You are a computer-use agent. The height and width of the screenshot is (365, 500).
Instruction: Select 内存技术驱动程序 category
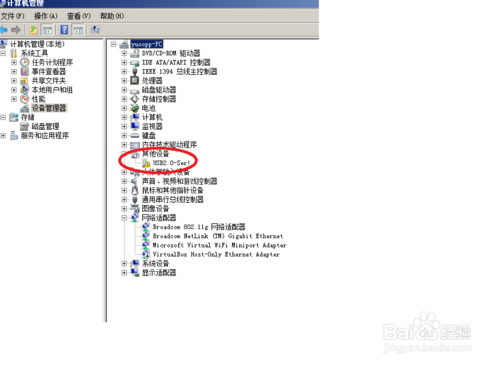tap(169, 145)
